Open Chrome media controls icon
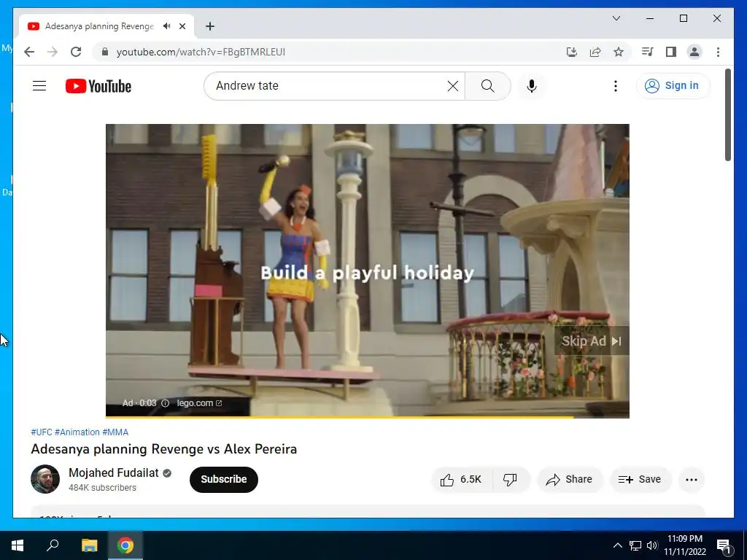The width and height of the screenshot is (747, 560). point(648,52)
